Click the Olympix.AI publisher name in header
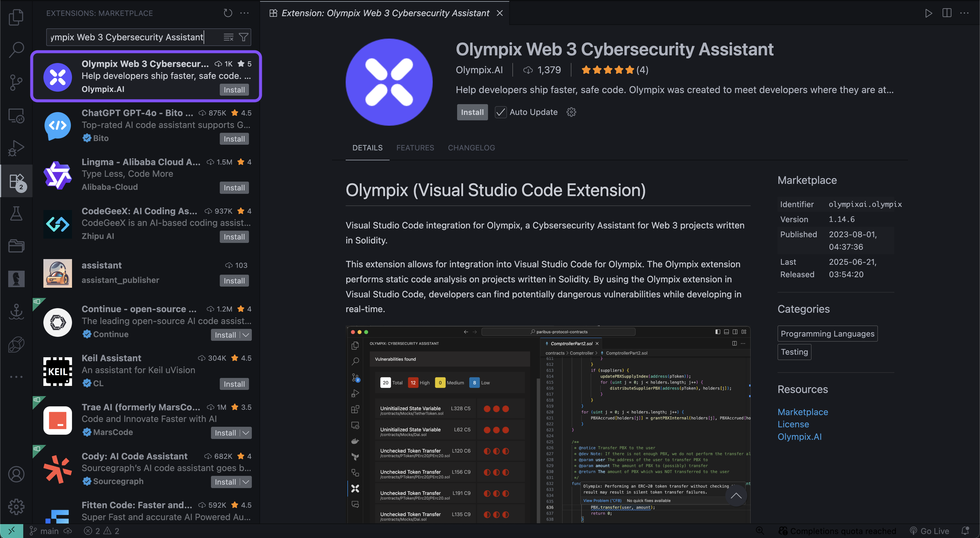The height and width of the screenshot is (538, 980). [479, 70]
